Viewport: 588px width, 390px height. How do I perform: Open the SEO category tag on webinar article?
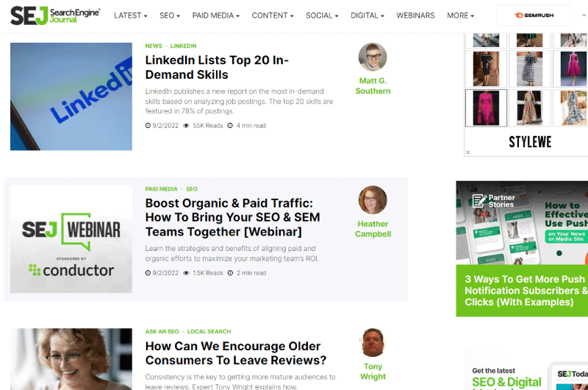click(192, 189)
